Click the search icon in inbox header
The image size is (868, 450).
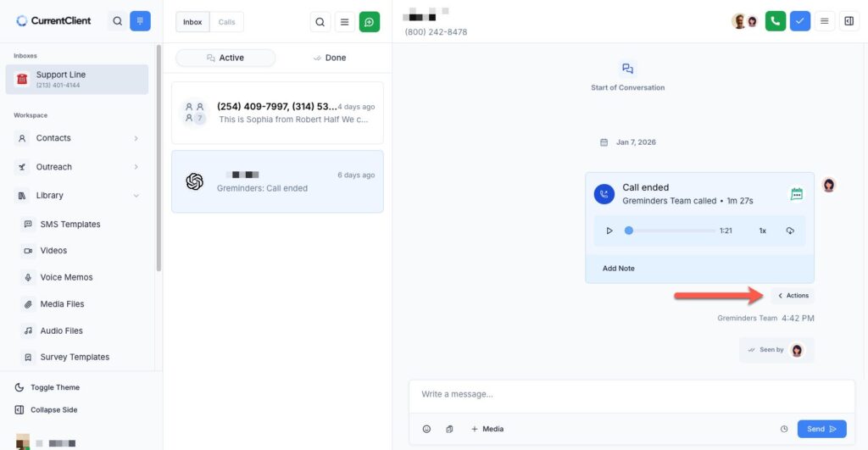[320, 22]
